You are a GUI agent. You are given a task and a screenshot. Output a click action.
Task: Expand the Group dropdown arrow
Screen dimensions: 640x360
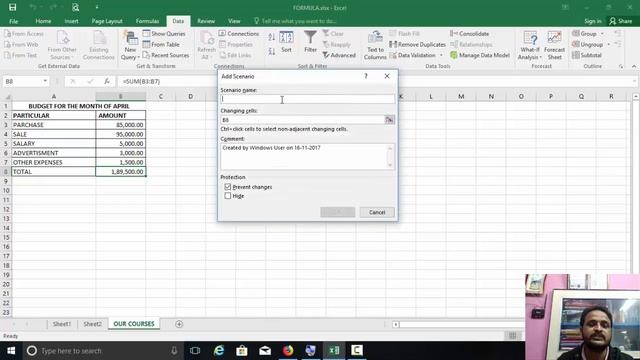click(602, 33)
